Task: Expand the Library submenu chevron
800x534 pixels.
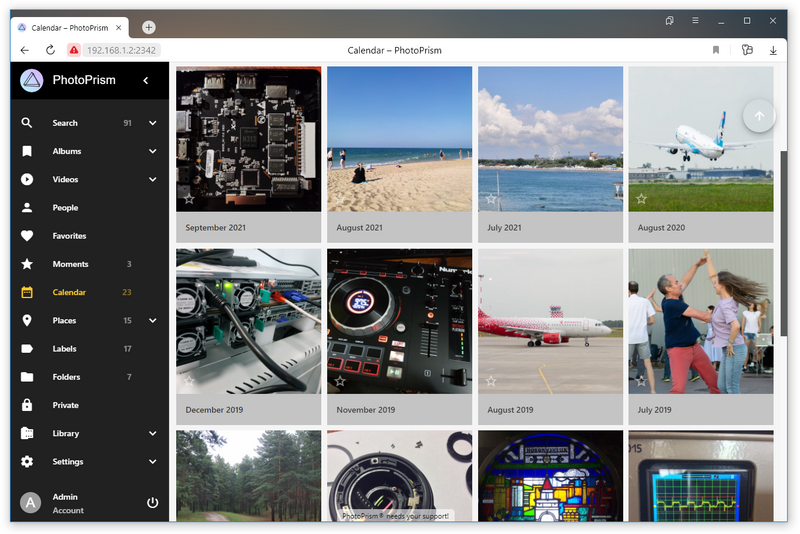Action: coord(153,434)
